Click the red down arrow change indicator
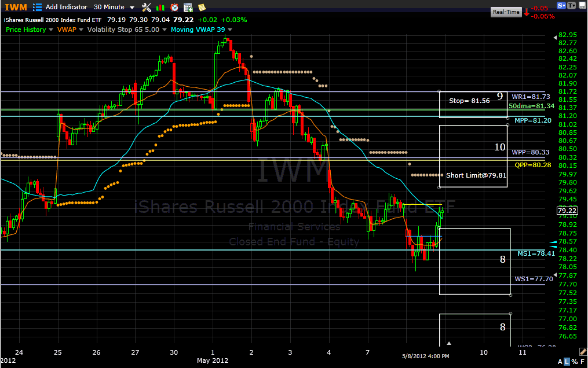This screenshot has height=368, width=588. click(x=527, y=12)
